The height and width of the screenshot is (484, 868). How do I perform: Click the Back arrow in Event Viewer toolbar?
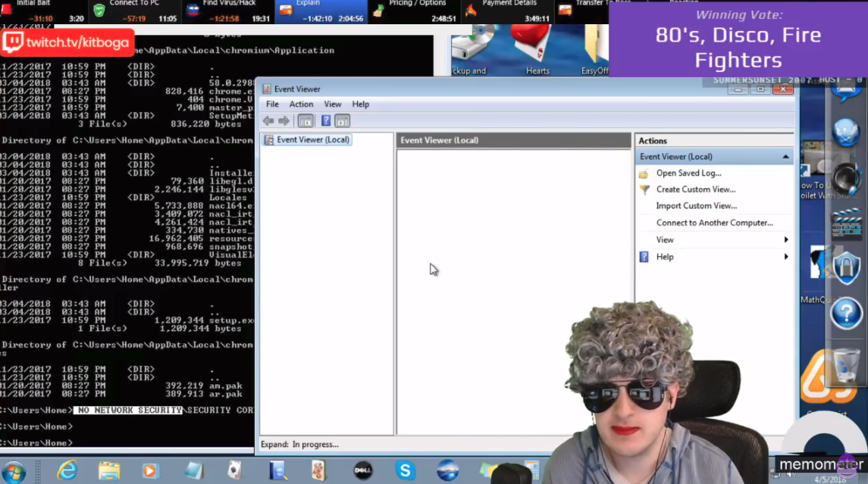tap(268, 121)
